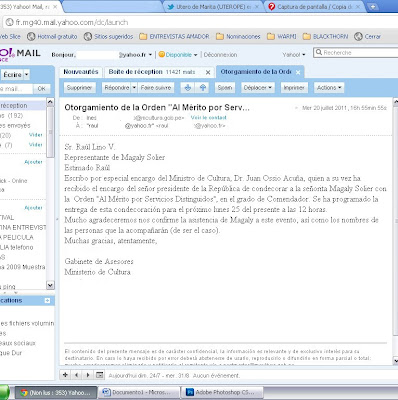The image size is (398, 400).
Task: Open Adobe Photoshop CS in taskbar
Action: tap(222, 393)
